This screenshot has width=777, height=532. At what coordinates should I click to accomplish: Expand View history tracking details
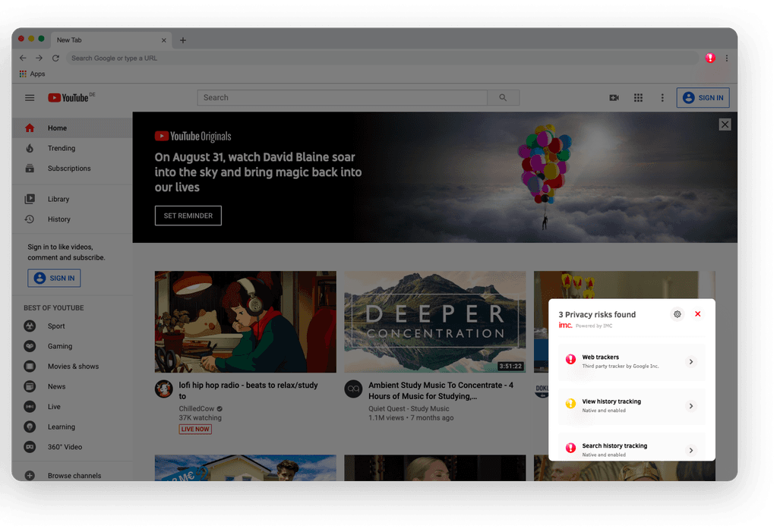pyautogui.click(x=690, y=406)
